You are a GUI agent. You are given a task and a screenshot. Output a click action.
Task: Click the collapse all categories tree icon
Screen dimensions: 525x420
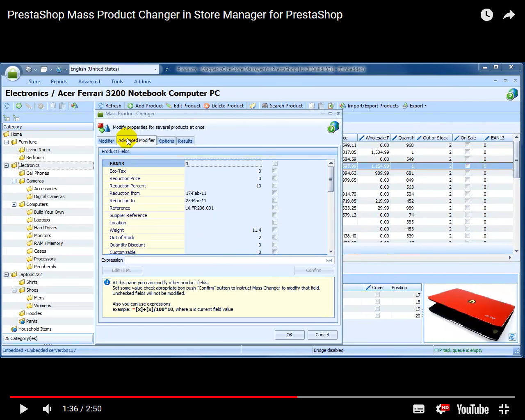point(16,118)
